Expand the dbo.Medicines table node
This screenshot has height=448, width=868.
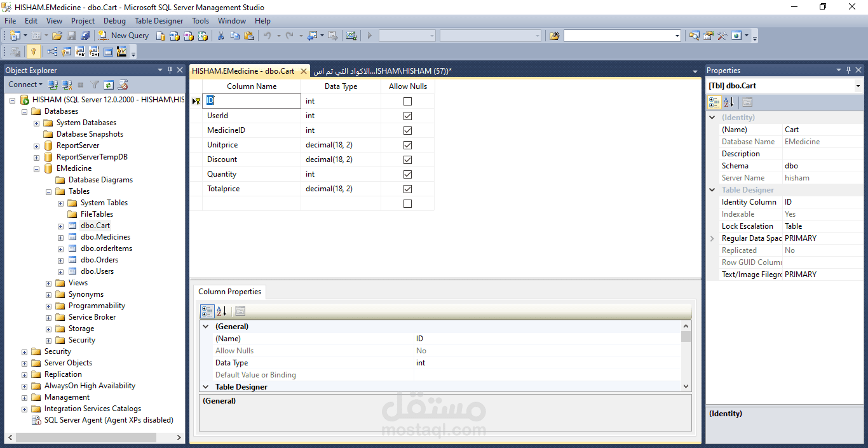(61, 237)
